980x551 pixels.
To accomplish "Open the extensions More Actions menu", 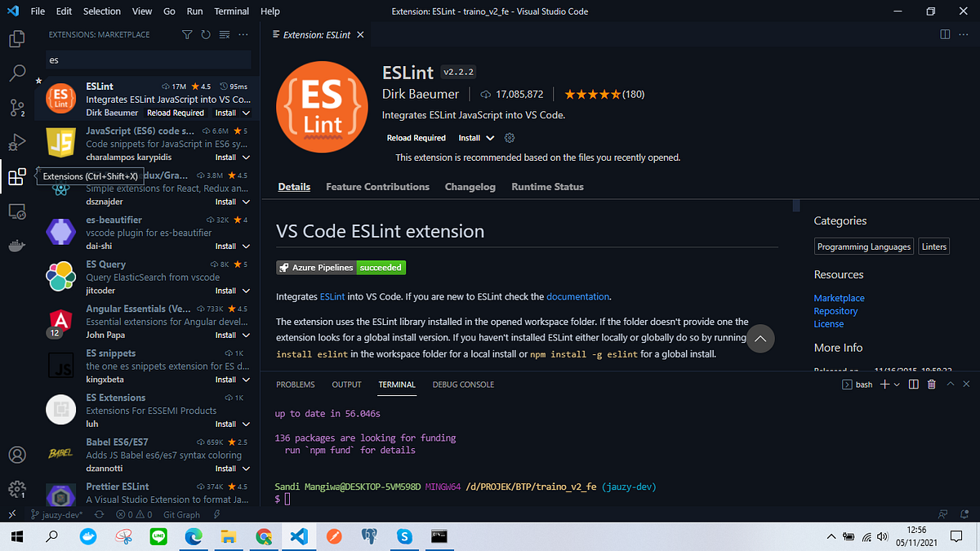I will tap(243, 34).
